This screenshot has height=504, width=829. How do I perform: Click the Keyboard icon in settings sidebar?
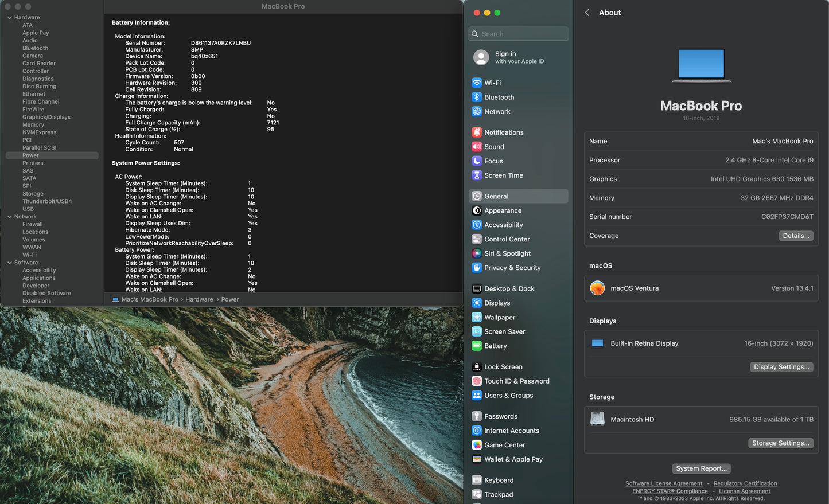point(477,480)
